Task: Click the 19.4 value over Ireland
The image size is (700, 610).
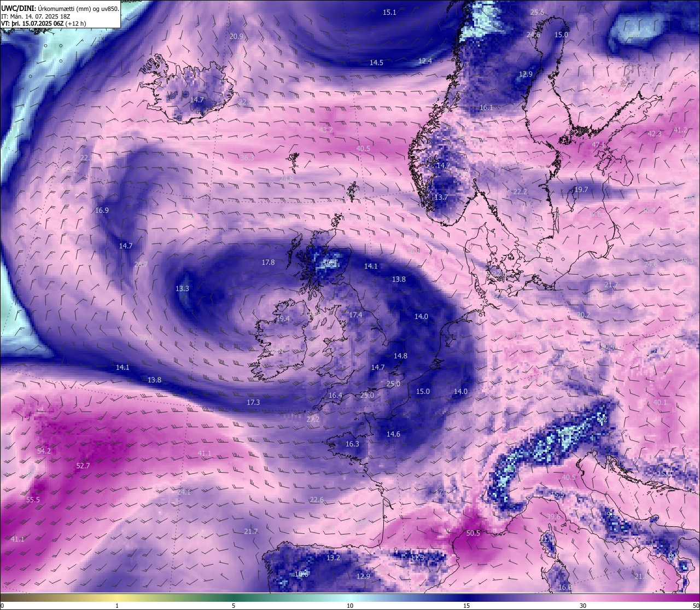Action: click(x=283, y=319)
